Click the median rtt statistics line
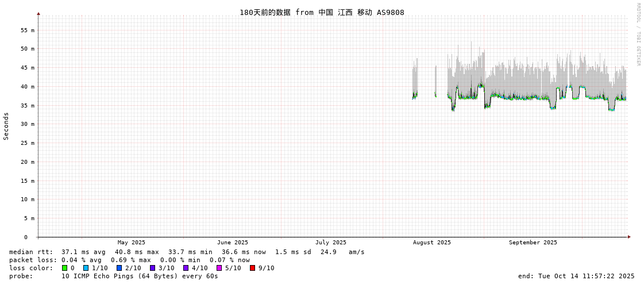Screen dimensions: 644x284 [x=187, y=252]
